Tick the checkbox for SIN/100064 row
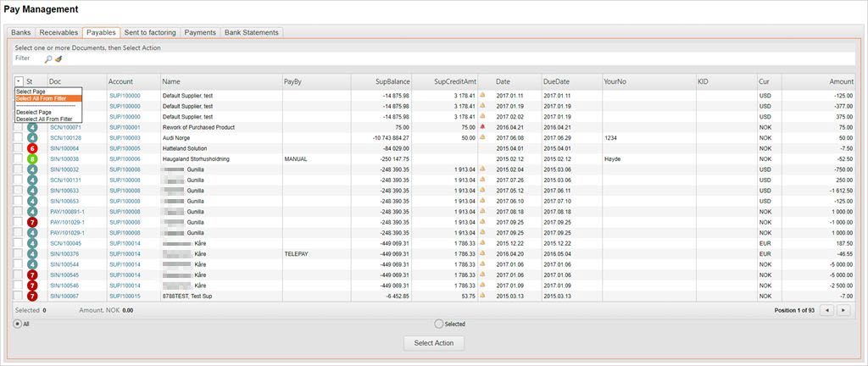This screenshot has height=366, width=868. (18, 148)
